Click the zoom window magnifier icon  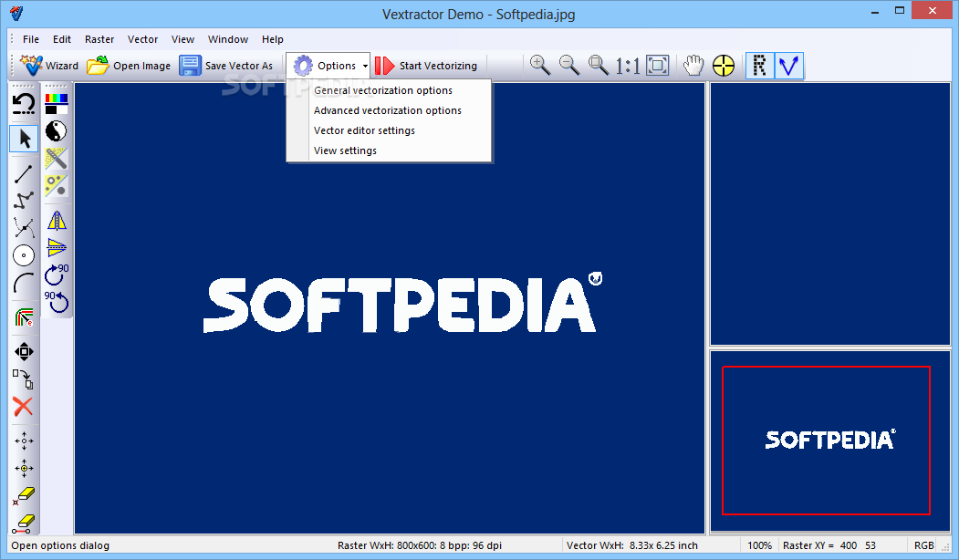pos(599,66)
